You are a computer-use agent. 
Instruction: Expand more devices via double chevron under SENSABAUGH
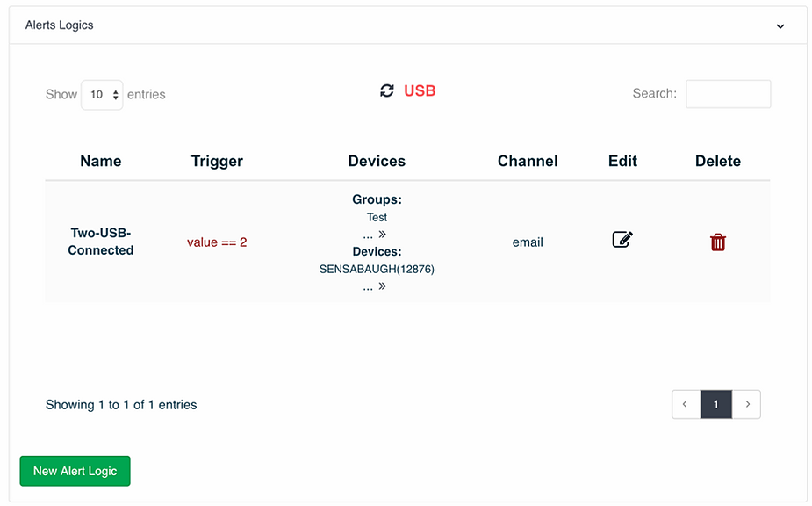[x=382, y=286]
